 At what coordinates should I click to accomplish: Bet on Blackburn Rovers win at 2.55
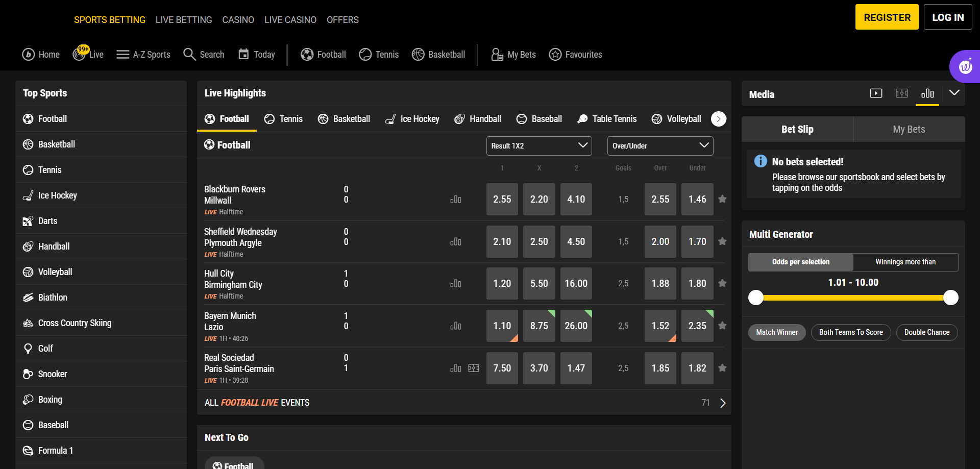pos(502,199)
